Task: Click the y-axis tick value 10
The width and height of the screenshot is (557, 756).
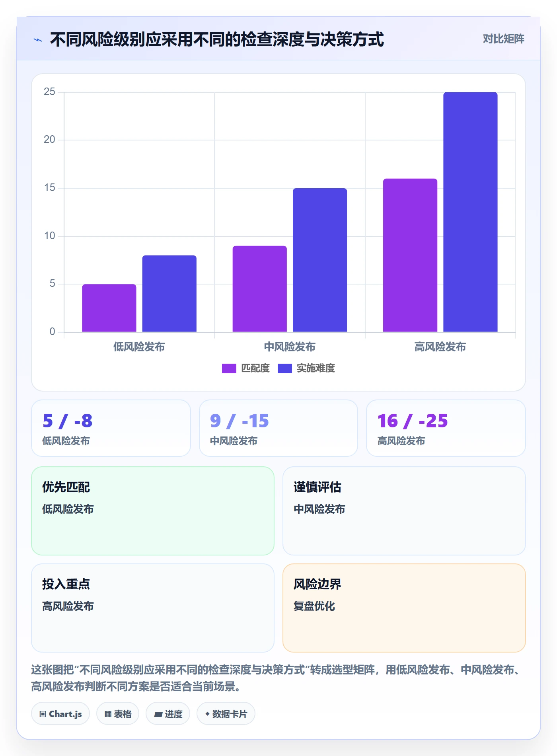Action: point(49,236)
